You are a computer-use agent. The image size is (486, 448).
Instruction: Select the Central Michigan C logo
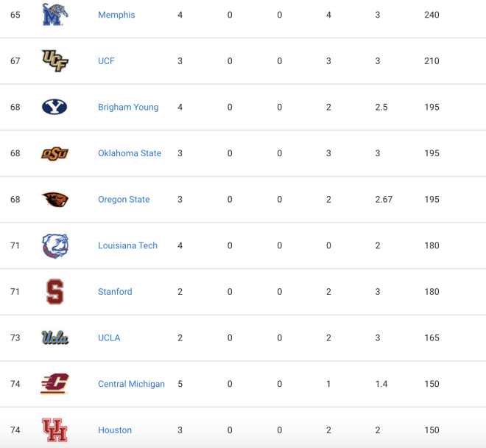(x=54, y=384)
